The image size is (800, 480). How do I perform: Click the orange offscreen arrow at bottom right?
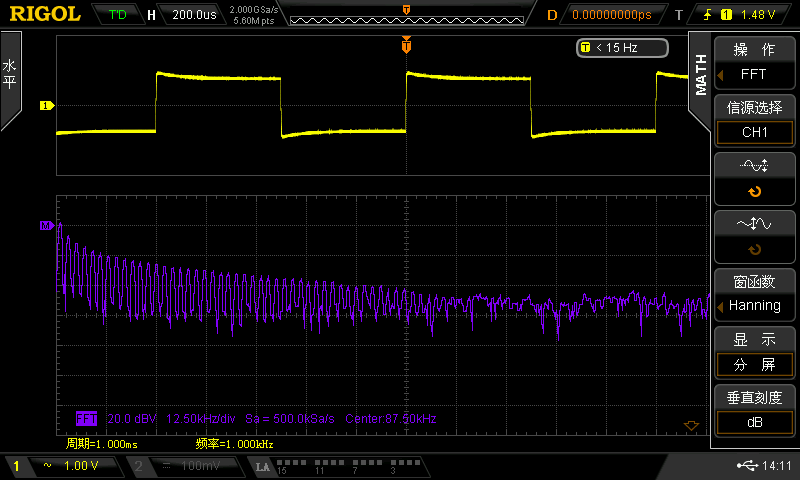pos(689,426)
